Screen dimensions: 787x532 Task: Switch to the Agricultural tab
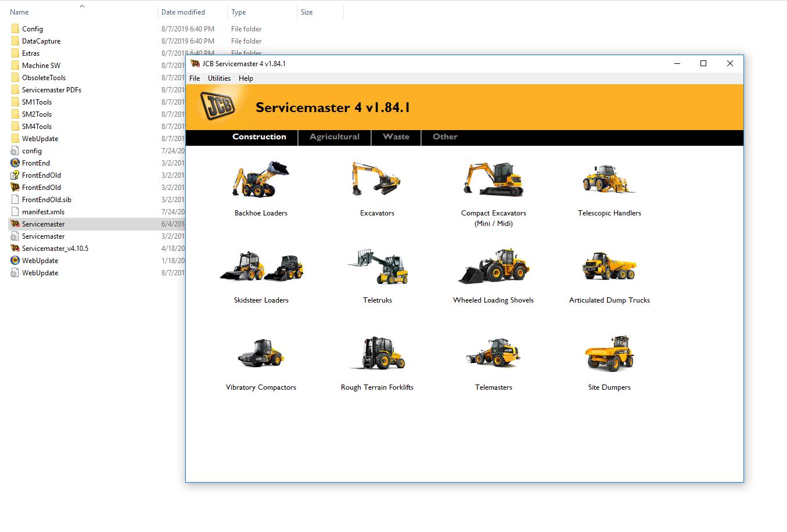click(335, 136)
